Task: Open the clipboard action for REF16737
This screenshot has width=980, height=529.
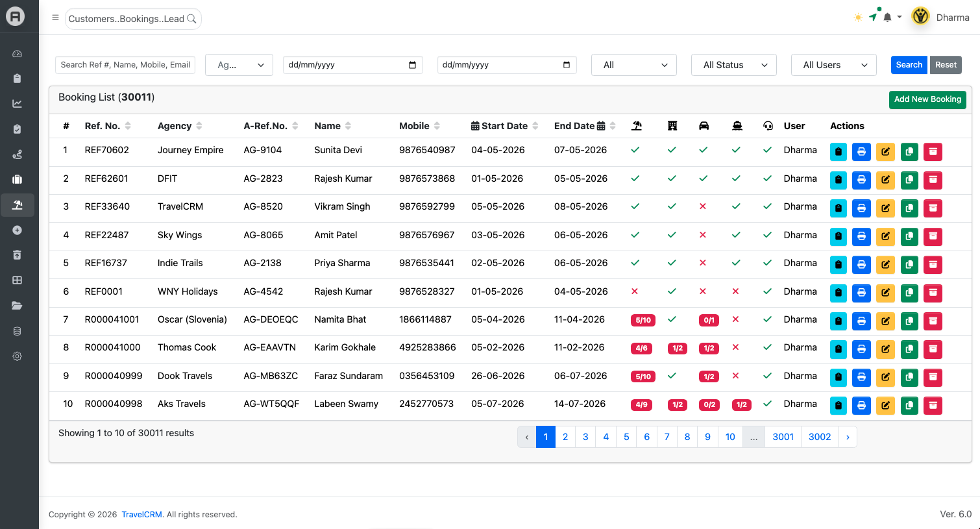Action: point(839,265)
